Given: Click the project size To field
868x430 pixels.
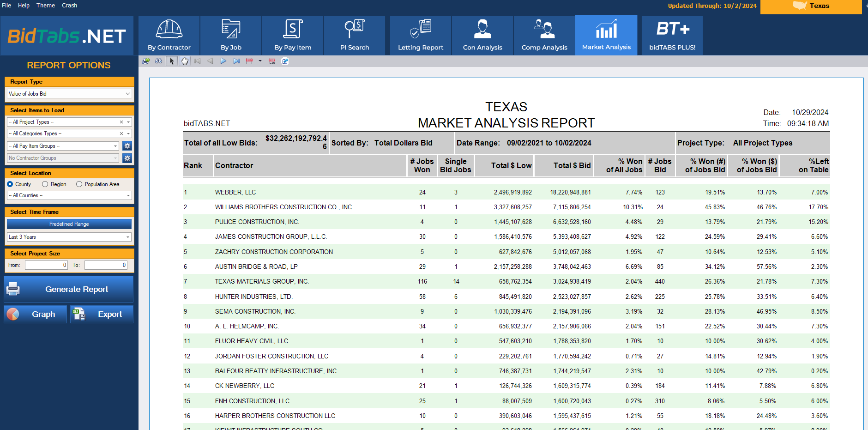Looking at the screenshot, I should [106, 265].
